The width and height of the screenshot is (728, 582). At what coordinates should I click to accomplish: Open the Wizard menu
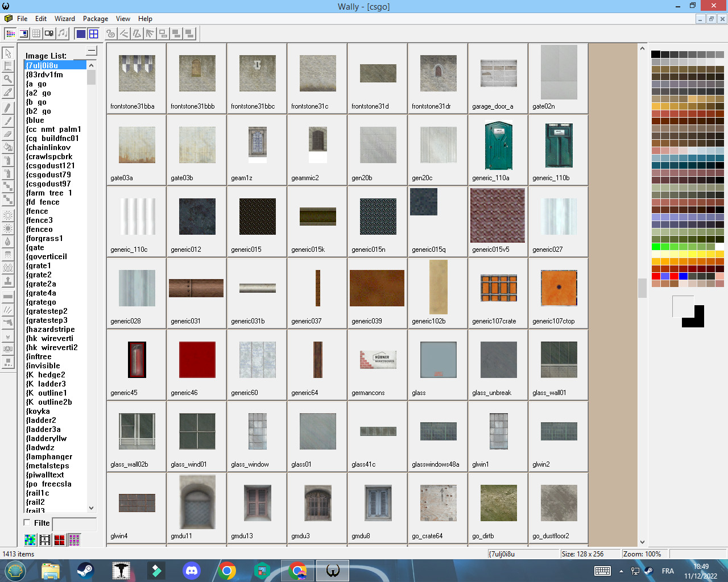(x=65, y=19)
